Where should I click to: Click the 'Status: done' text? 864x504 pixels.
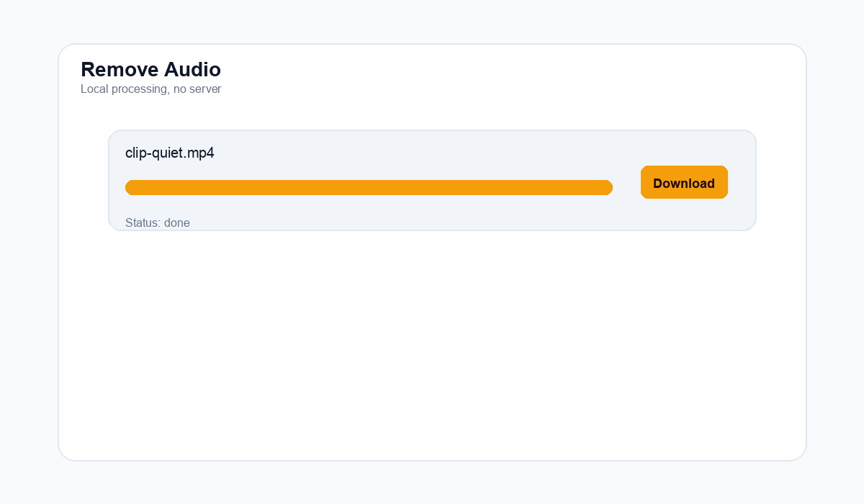coord(158,222)
